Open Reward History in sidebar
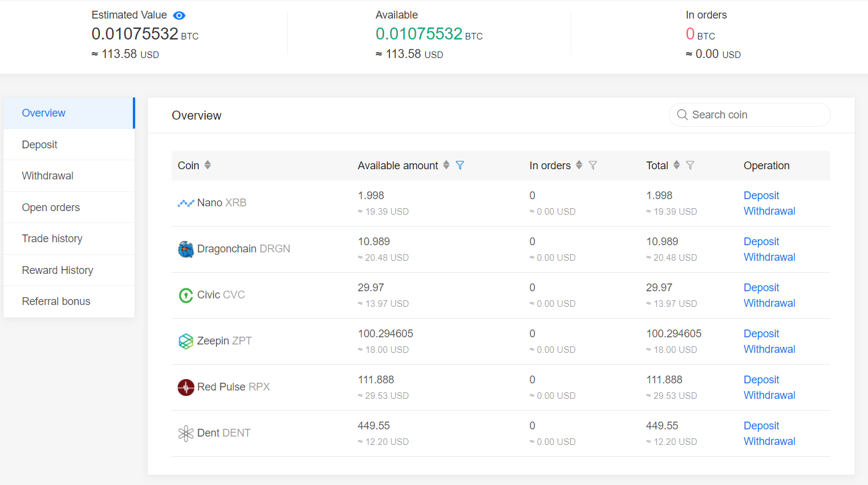This screenshot has width=868, height=485. (x=69, y=270)
